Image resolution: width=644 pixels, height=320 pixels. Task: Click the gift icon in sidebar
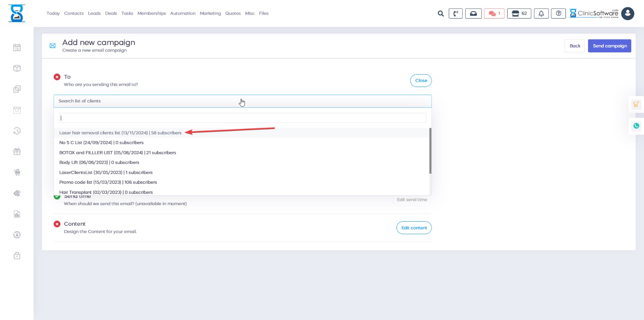coord(17,152)
